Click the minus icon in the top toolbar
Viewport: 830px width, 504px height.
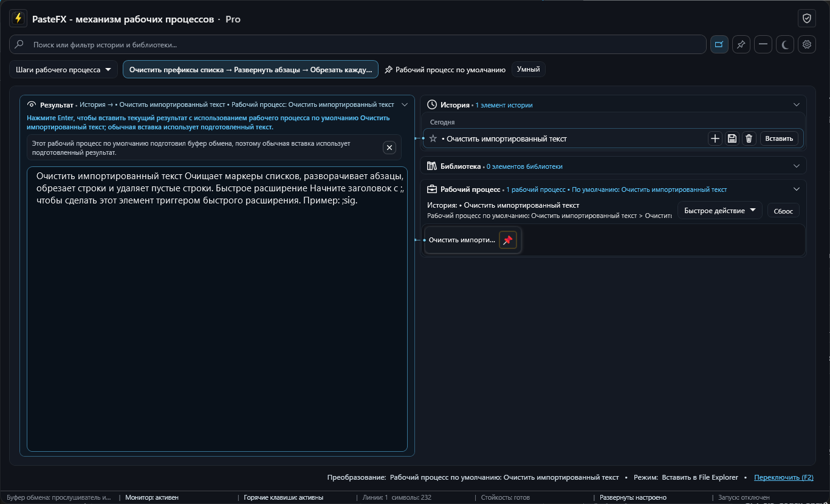[763, 44]
